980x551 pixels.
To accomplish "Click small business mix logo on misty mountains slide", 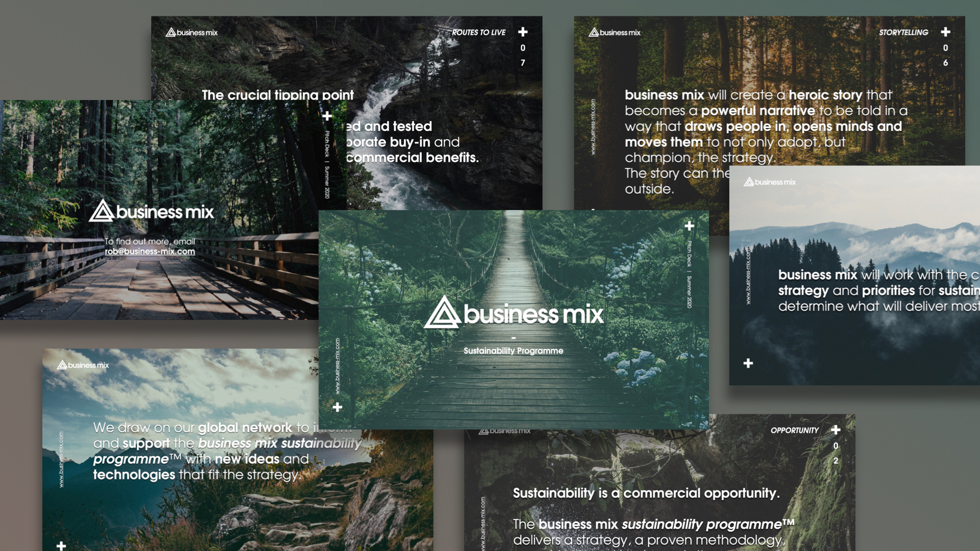I will coord(769,182).
